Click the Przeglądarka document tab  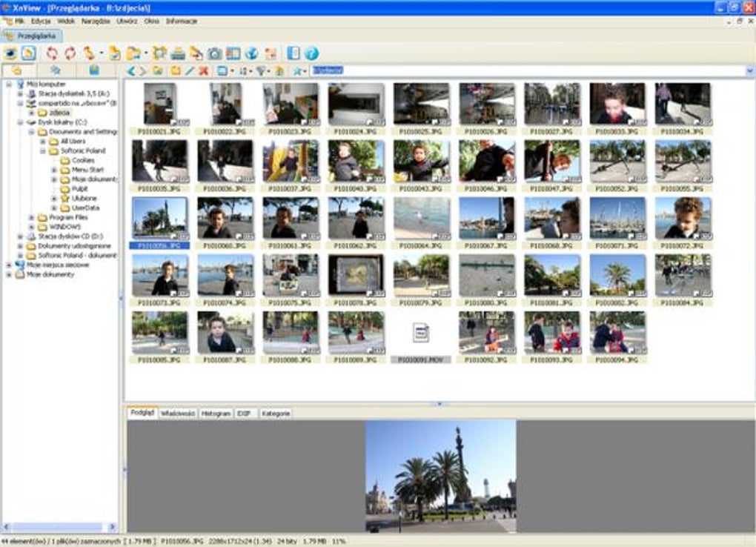[x=31, y=36]
